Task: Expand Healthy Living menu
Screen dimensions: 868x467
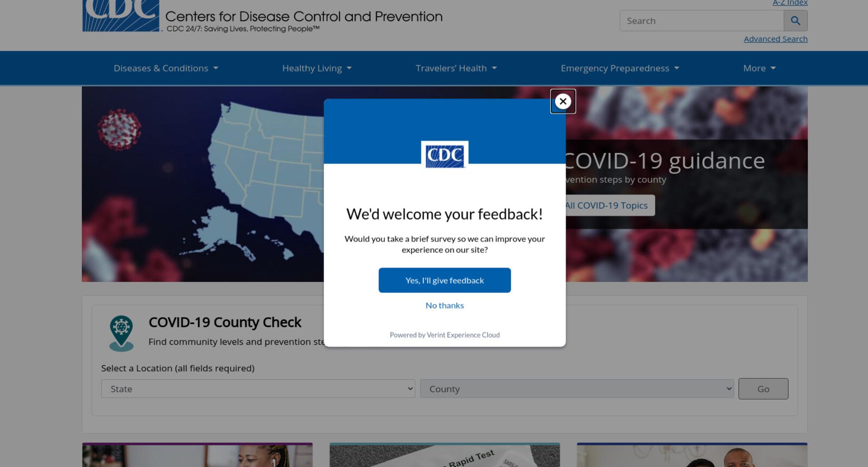Action: 317,68
